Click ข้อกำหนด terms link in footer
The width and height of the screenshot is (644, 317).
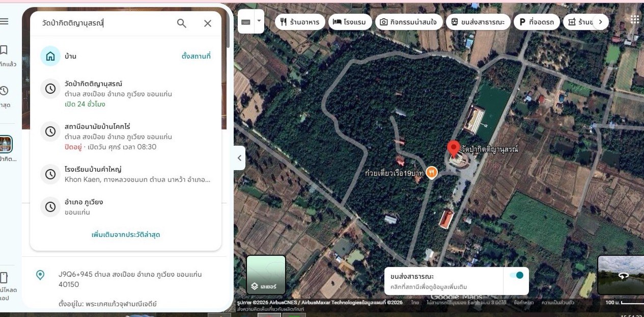click(525, 302)
